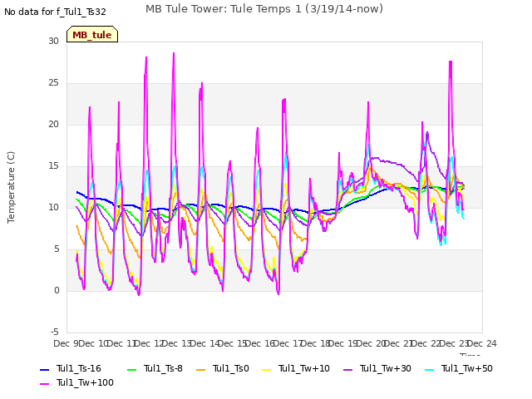Click the Dec 16 x-axis date label

260,343
